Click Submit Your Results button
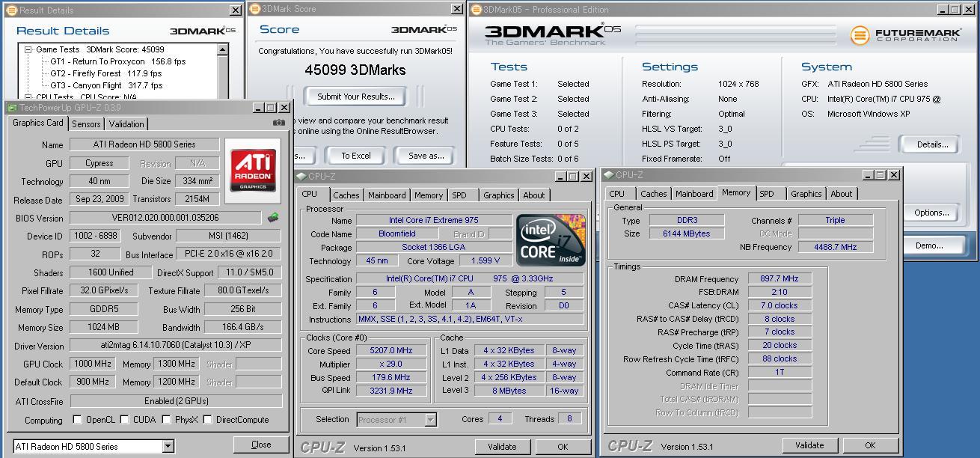This screenshot has width=980, height=458. [x=355, y=97]
